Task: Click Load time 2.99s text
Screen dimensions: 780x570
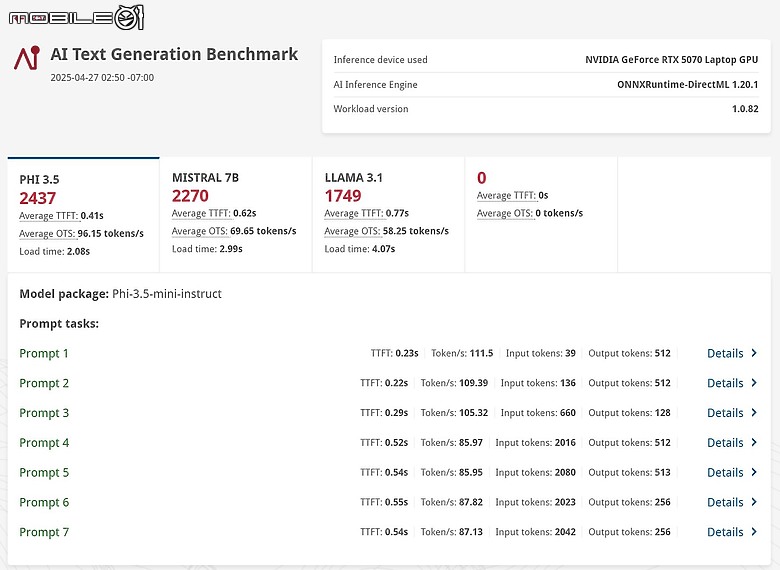Action: [x=207, y=249]
